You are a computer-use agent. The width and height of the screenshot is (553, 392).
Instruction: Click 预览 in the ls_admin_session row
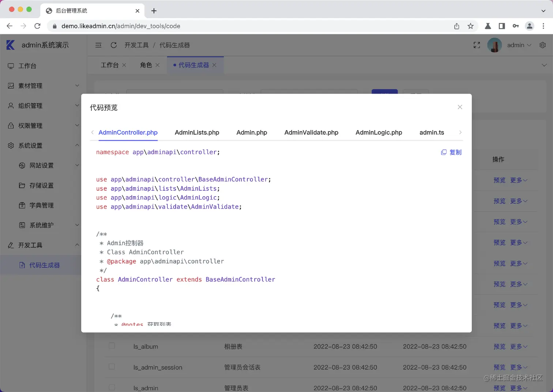[x=499, y=367]
